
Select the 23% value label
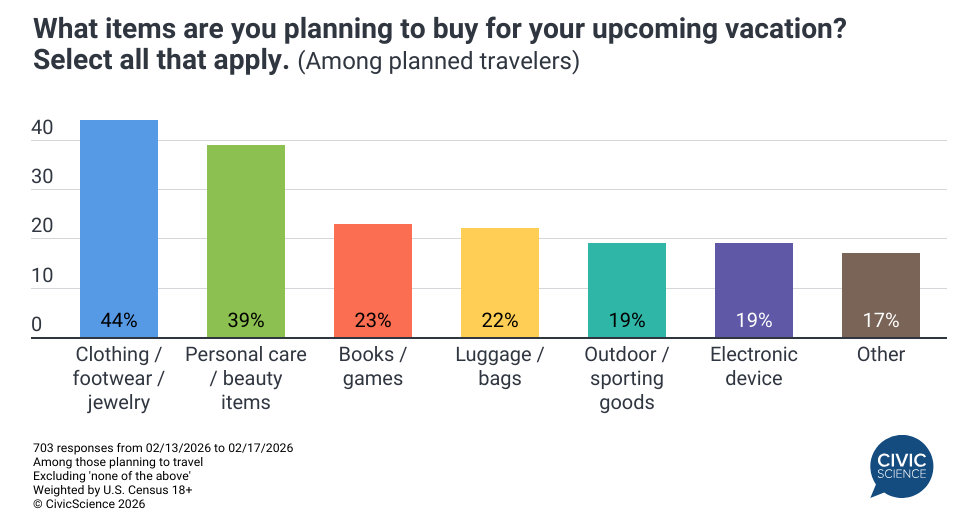(372, 321)
